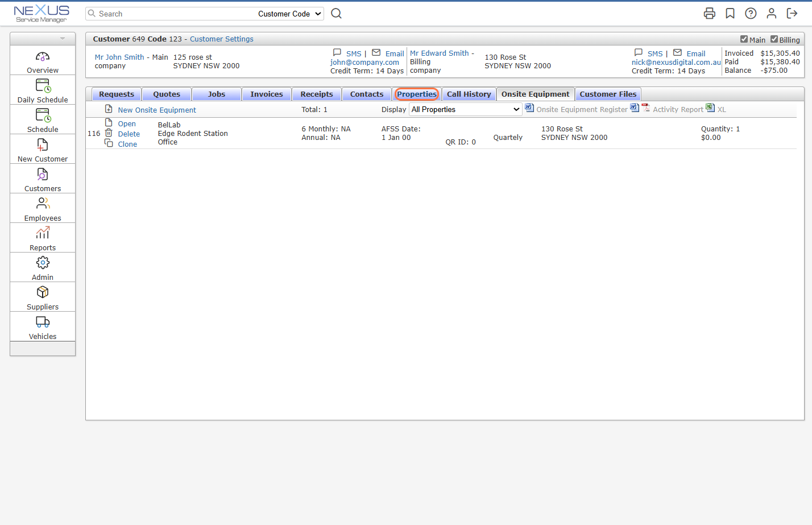Open the Customer Settings link
The height and width of the screenshot is (525, 812).
222,39
